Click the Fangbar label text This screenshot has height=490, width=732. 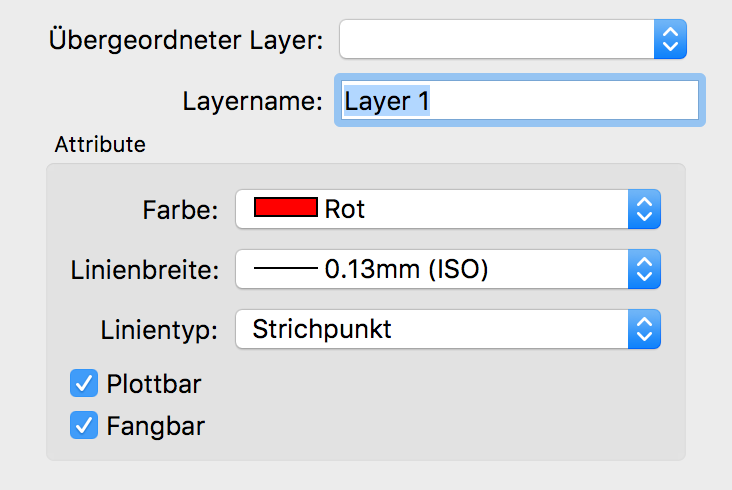[155, 426]
